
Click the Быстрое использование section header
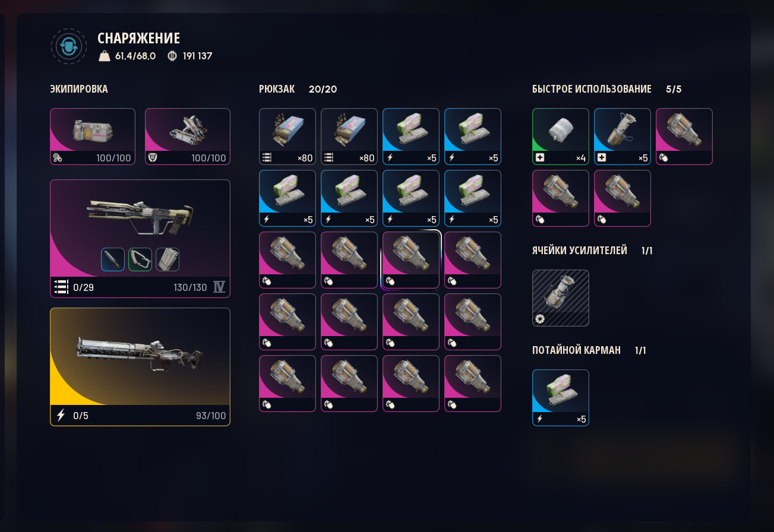click(592, 89)
